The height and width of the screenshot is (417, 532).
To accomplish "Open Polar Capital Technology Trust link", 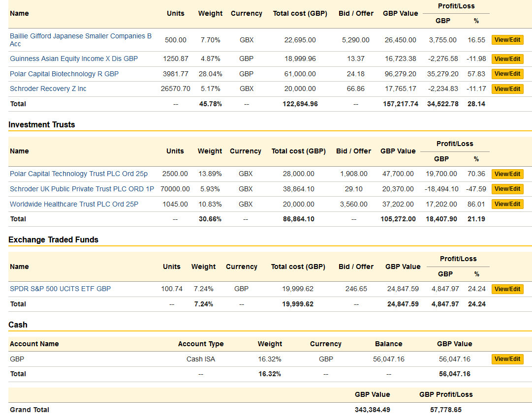I will tap(79, 174).
